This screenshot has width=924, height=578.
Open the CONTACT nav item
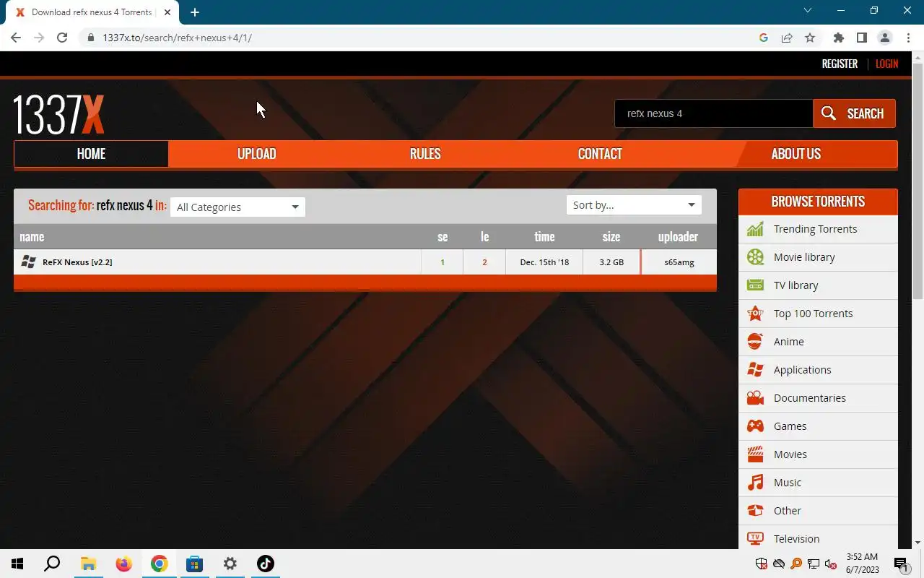(x=600, y=154)
